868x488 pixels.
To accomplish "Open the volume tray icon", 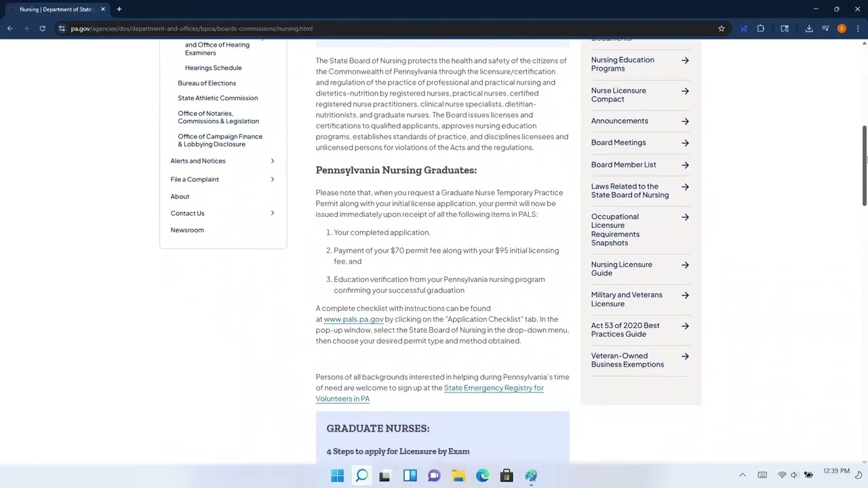I will 794,475.
